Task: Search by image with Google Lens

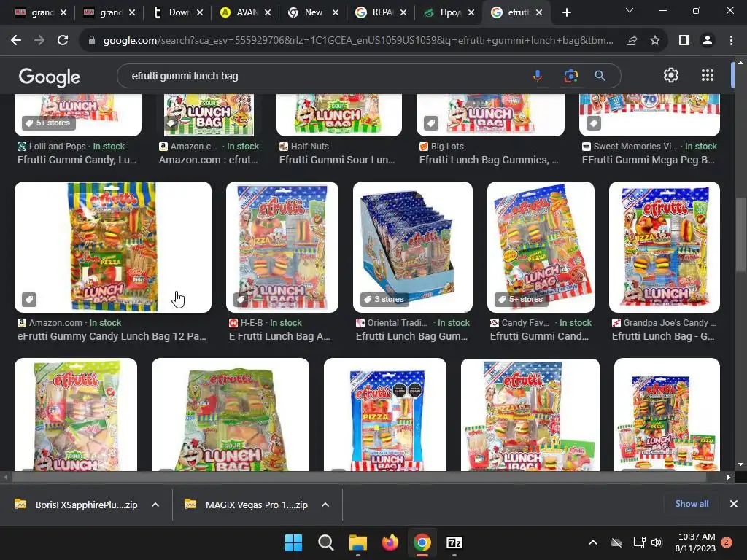Action: 570,76
